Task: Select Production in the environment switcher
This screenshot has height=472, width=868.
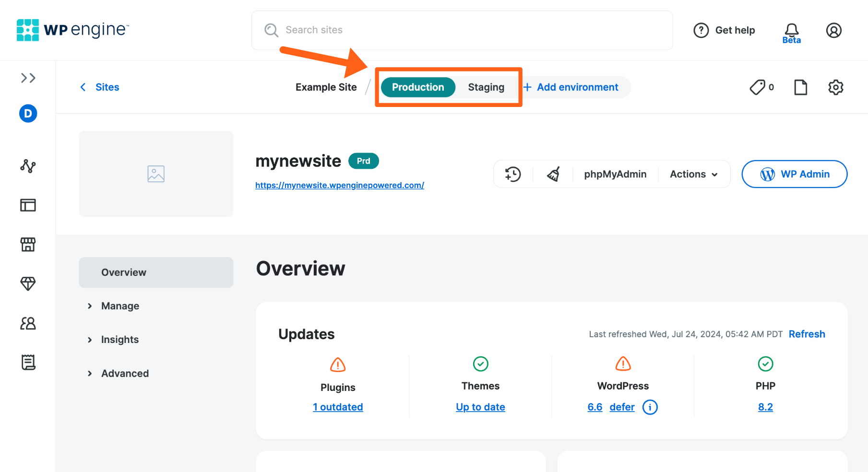Action: tap(417, 87)
